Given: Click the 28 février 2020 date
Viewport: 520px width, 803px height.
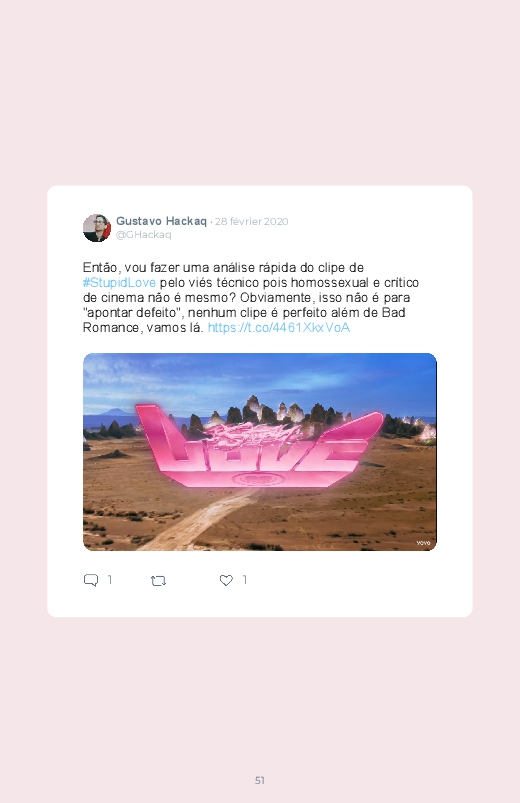Looking at the screenshot, I should click(252, 222).
